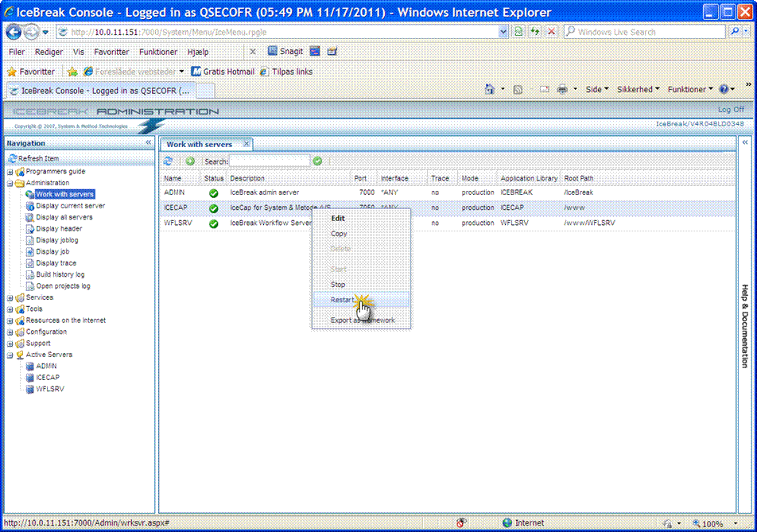The image size is (757, 532).
Task: Click the Favoritter star icon
Action: 12,72
